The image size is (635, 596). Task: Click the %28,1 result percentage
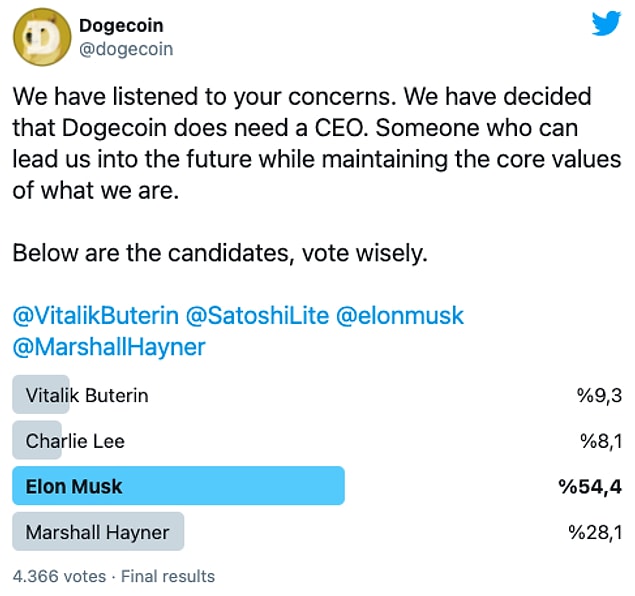[x=595, y=532]
